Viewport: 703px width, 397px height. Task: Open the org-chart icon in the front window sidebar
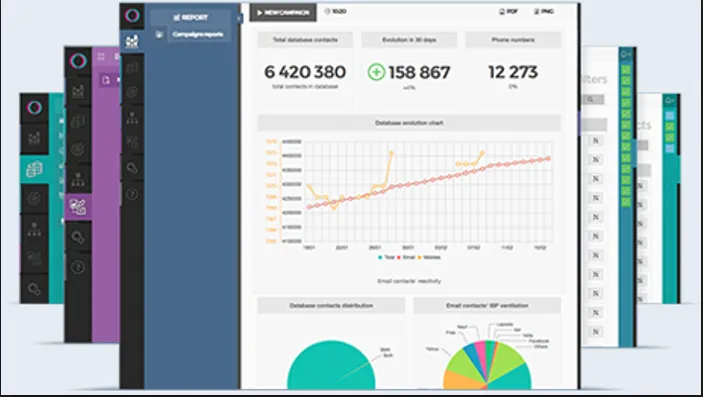coord(132,118)
